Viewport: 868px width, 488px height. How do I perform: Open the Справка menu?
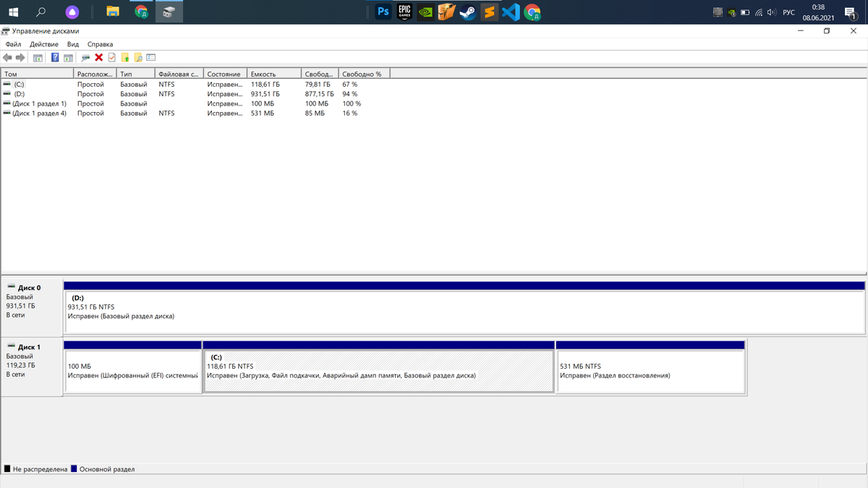tap(100, 44)
